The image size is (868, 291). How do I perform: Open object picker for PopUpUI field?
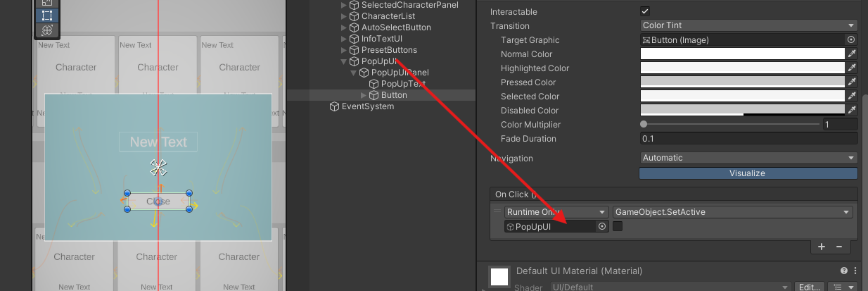click(x=602, y=226)
